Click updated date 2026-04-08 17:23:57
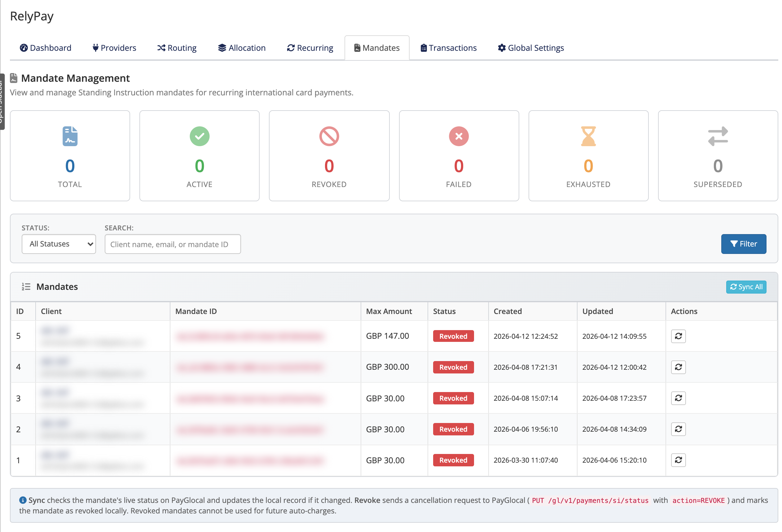The height and width of the screenshot is (532, 782). pyautogui.click(x=614, y=398)
